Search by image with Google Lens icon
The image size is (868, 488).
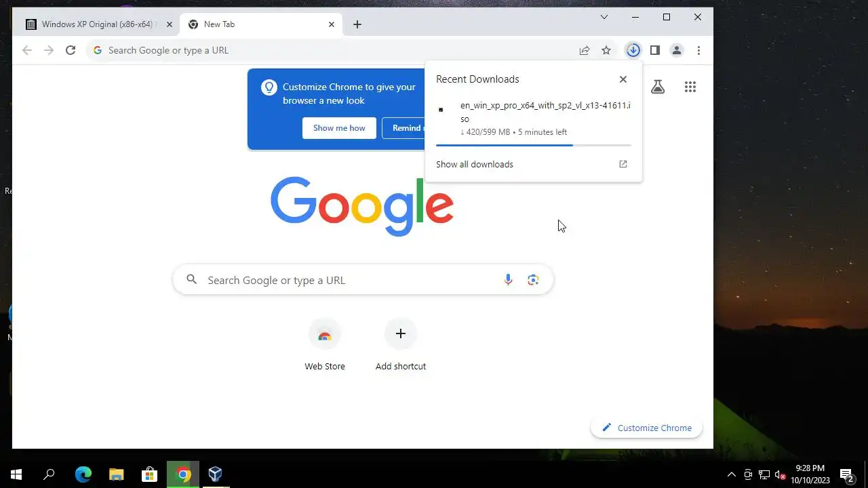pos(533,280)
